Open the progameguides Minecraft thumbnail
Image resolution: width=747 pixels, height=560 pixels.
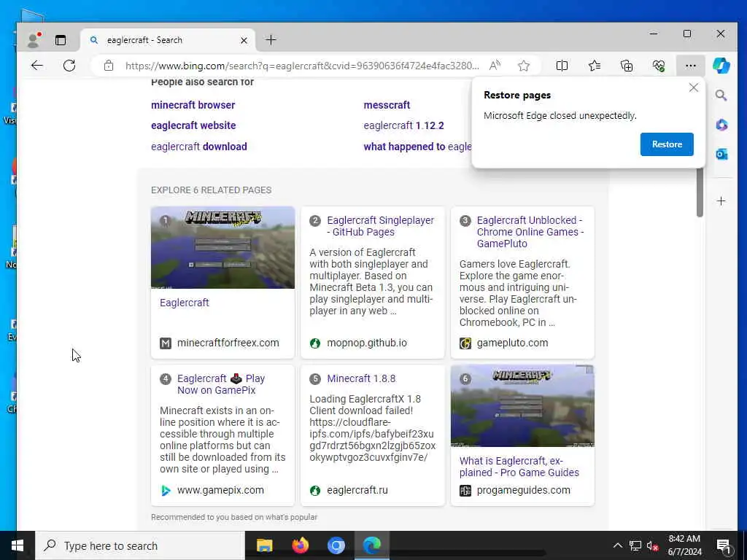point(522,405)
